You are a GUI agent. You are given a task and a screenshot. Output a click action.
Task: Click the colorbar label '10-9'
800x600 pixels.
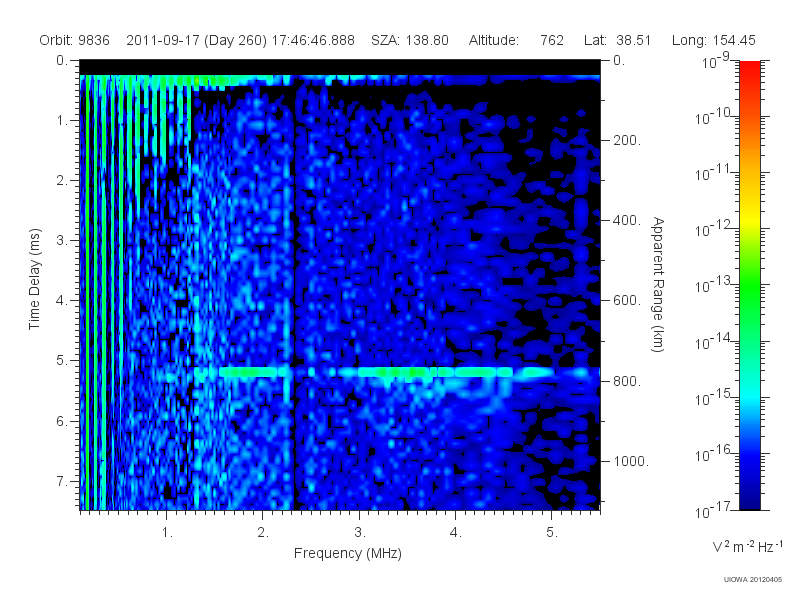(716, 61)
